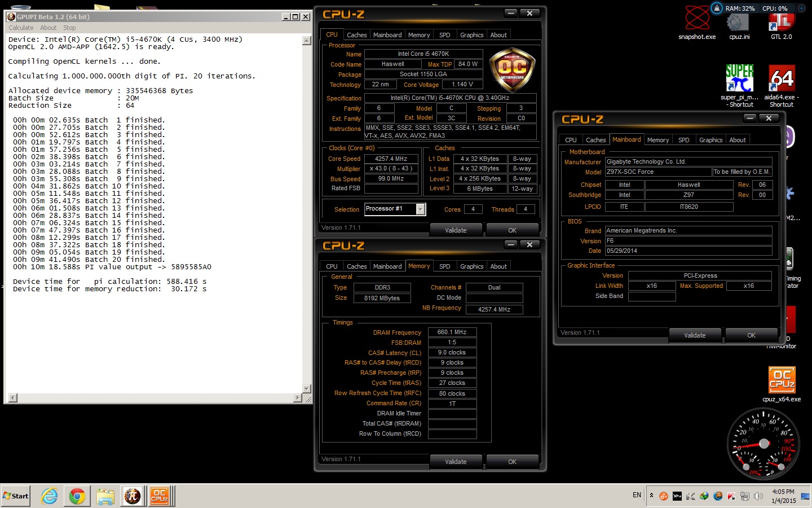Click GPUPI vertical scrollbar down arrow
Screen dimensions: 812x508
coord(307,389)
